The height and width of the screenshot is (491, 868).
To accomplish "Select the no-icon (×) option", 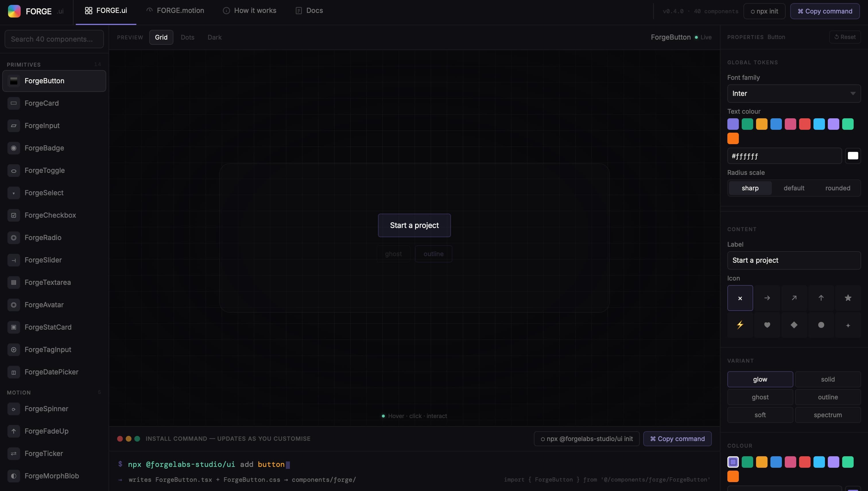I will pos(740,298).
